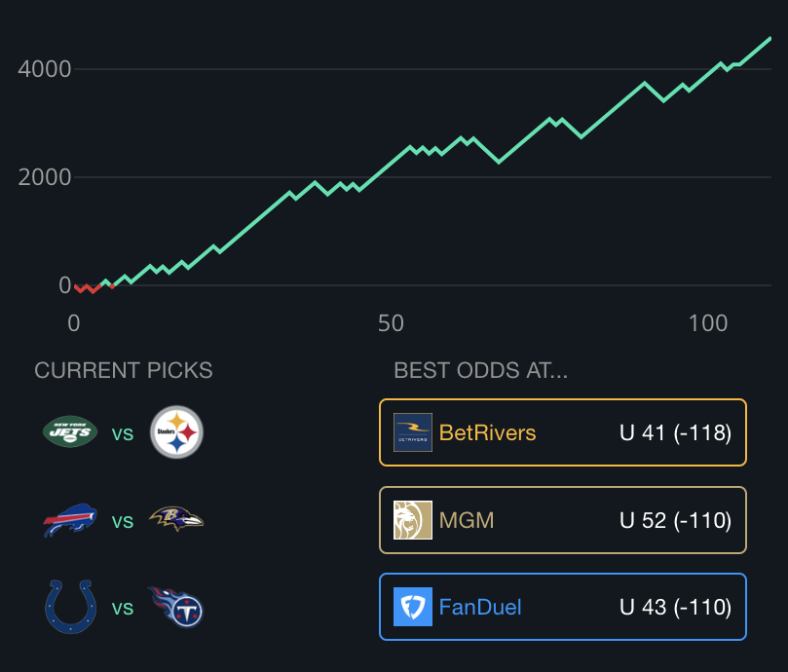Open the FanDuel U 43 odds button
This screenshot has width=788, height=672.
(563, 607)
